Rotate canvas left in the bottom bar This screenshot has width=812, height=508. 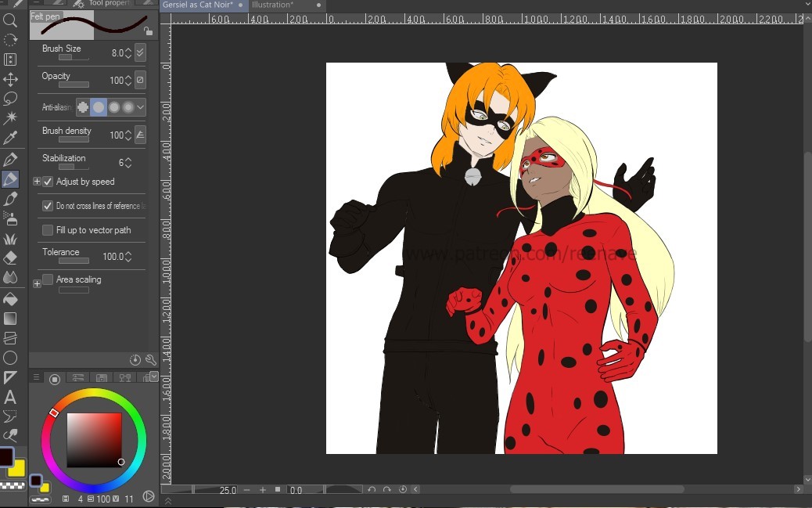click(x=372, y=489)
